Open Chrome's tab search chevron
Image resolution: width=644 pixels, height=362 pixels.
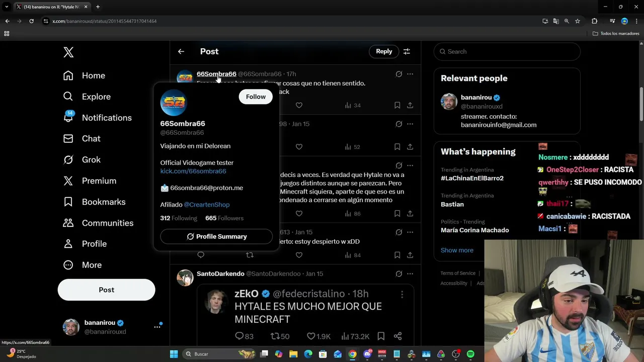coord(7,7)
